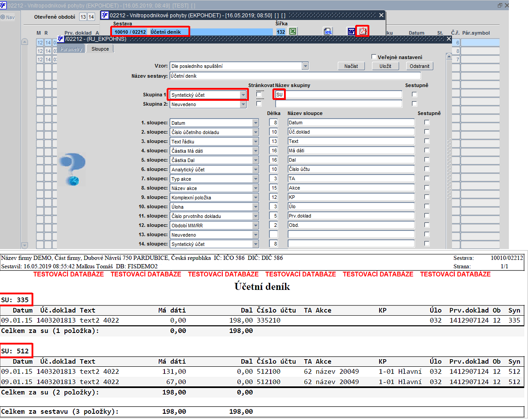Enable the Veřejné nastavení checkbox
The width and height of the screenshot is (528, 420).
(374, 57)
